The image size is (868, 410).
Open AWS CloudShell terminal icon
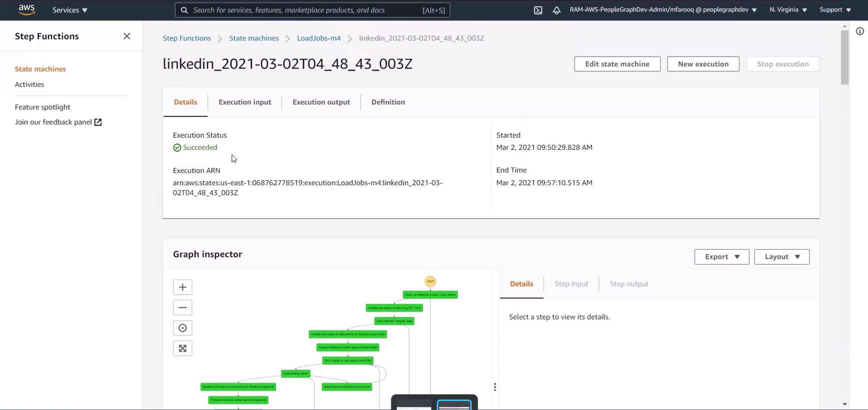pyautogui.click(x=538, y=10)
